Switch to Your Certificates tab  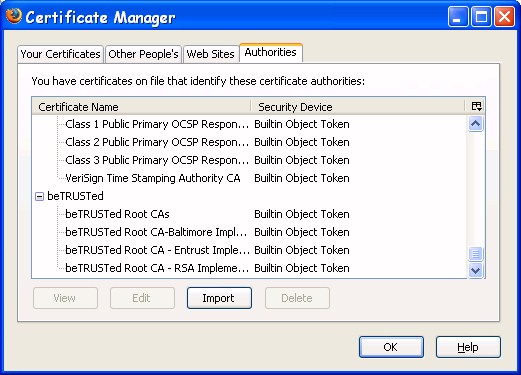(x=60, y=54)
